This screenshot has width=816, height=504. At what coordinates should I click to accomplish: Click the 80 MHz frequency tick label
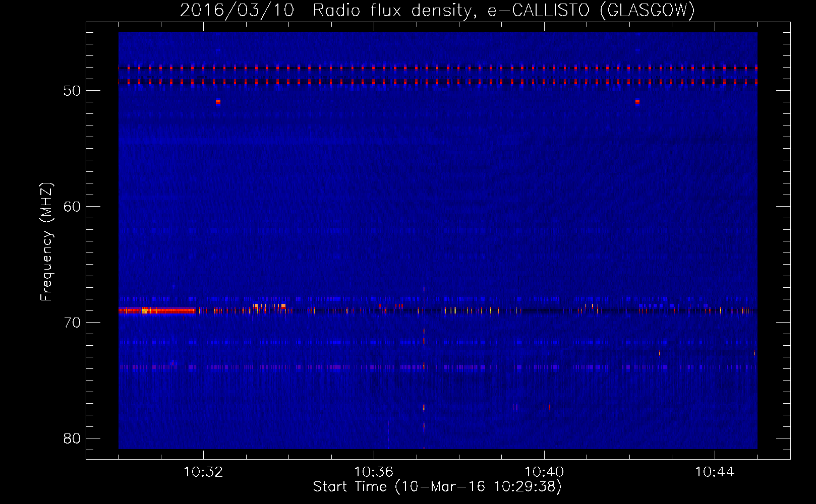[x=72, y=438]
